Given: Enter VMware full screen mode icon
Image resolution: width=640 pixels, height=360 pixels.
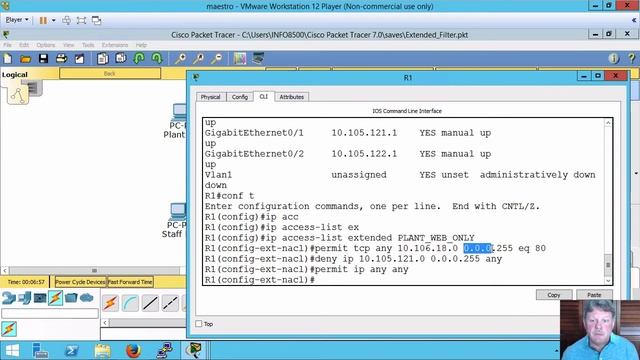Looking at the screenshot, I should coord(81,20).
